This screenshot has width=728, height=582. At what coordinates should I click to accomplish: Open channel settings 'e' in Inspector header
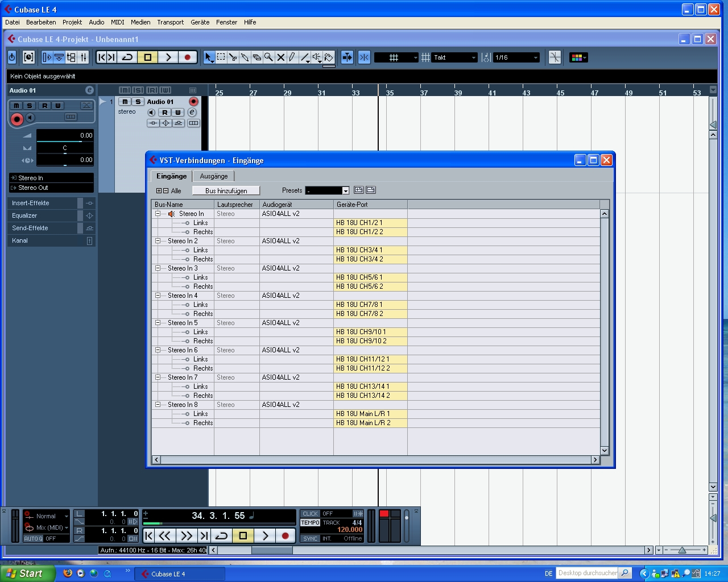pos(89,90)
